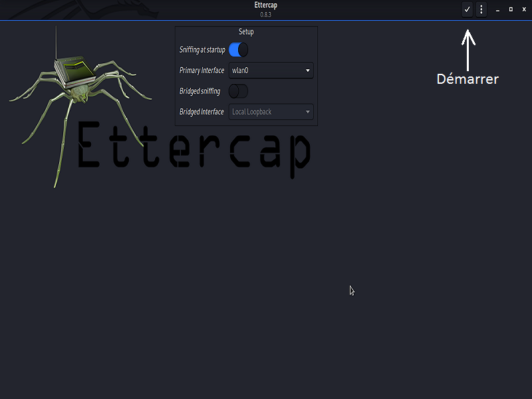The image size is (532, 399).
Task: Click the Sniffing at startup label
Action: (202, 50)
